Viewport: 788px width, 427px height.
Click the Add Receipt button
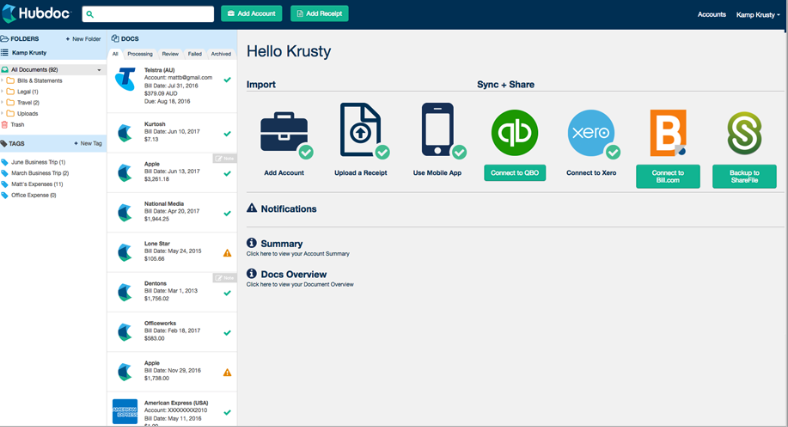319,14
